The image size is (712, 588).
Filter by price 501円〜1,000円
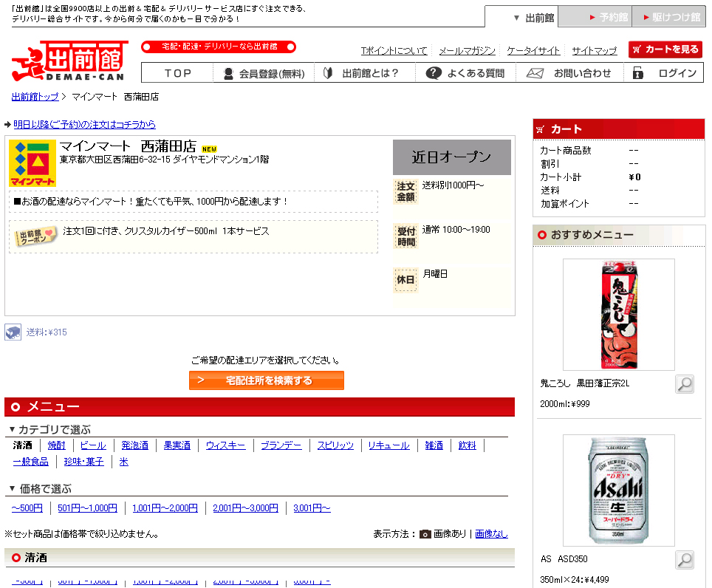[88, 508]
